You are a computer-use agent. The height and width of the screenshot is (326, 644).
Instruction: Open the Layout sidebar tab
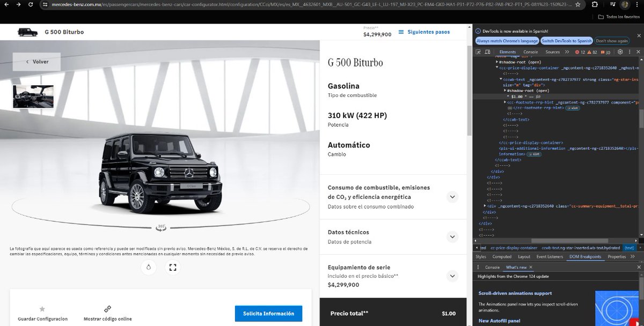click(524, 257)
